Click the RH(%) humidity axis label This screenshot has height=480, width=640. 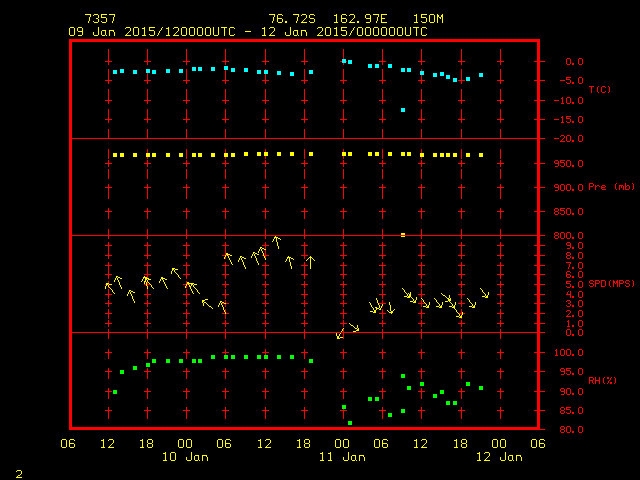pos(603,381)
